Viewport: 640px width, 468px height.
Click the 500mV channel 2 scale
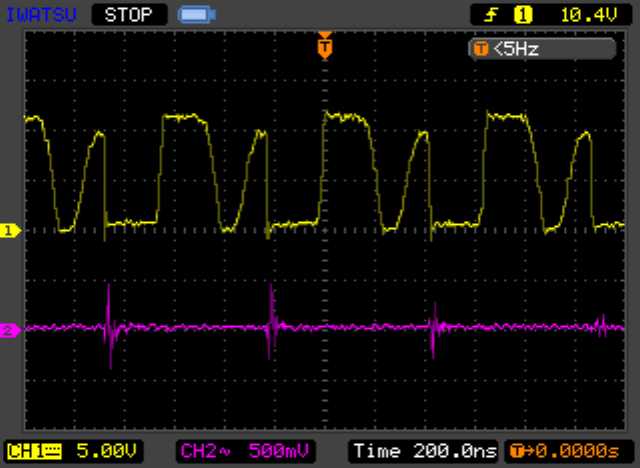tap(278, 451)
